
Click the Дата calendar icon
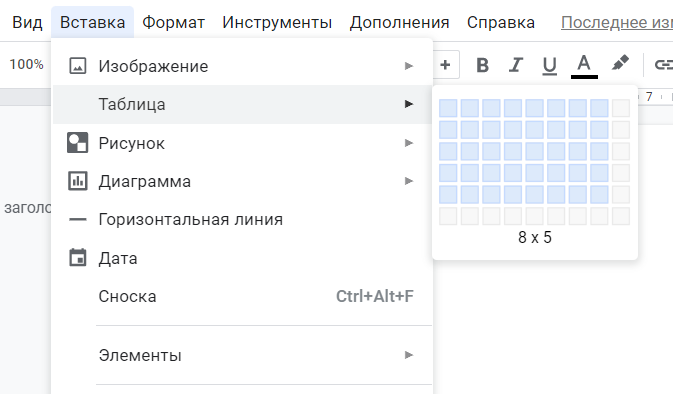pyautogui.click(x=78, y=258)
